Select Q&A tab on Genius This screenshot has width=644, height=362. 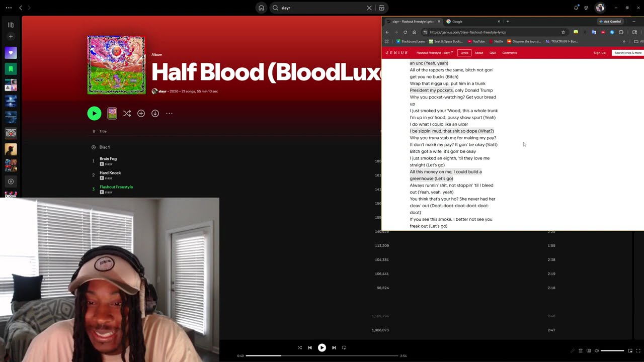[493, 53]
